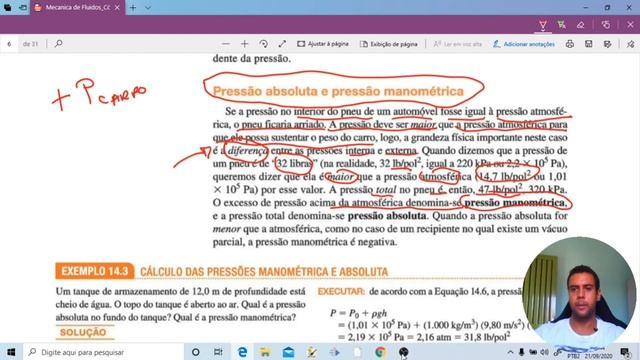Click the 'SOLUÇÃO' heading
640x360 pixels.
coord(83,332)
